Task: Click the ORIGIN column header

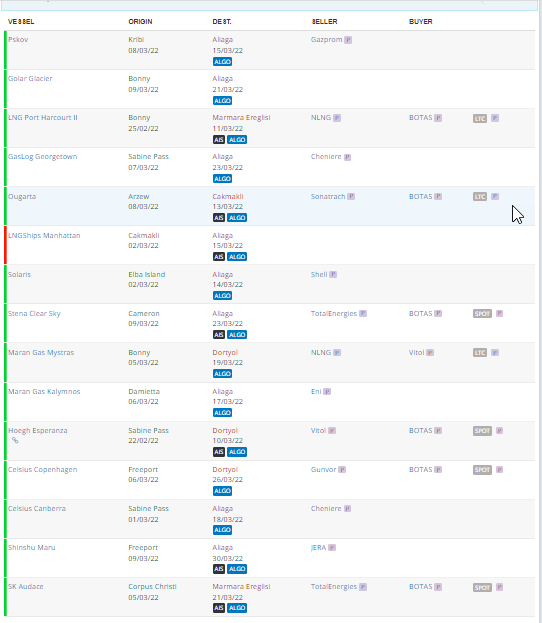Action: pyautogui.click(x=140, y=21)
